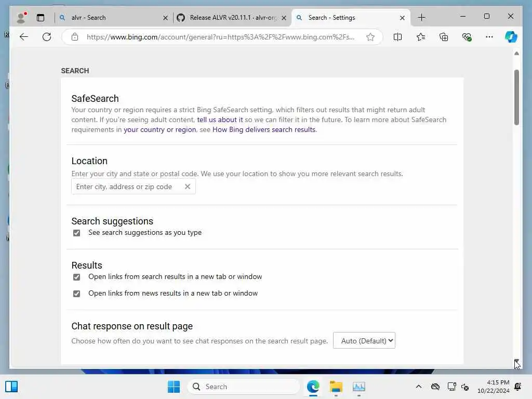Click the page vertical scrollbar thumb
The height and width of the screenshot is (399, 532).
(x=516, y=97)
